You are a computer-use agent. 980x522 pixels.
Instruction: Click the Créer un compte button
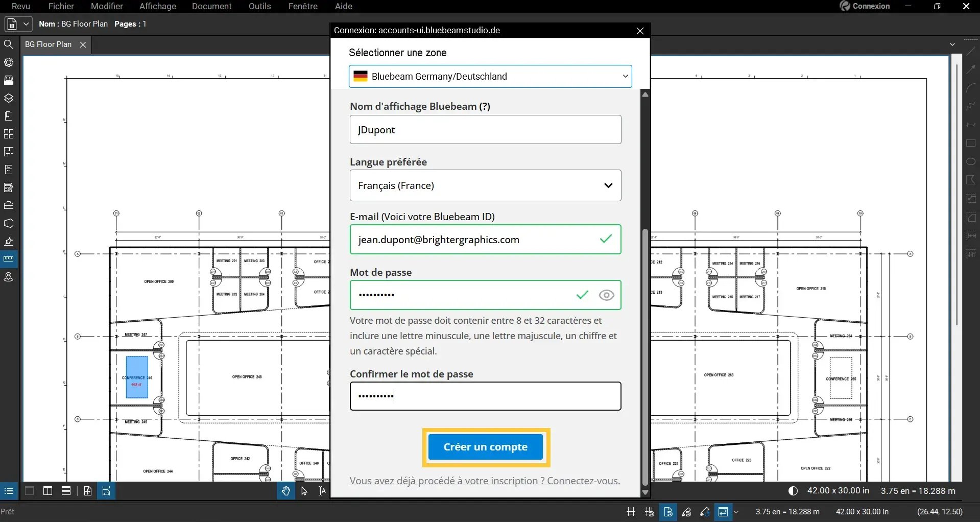(485, 447)
